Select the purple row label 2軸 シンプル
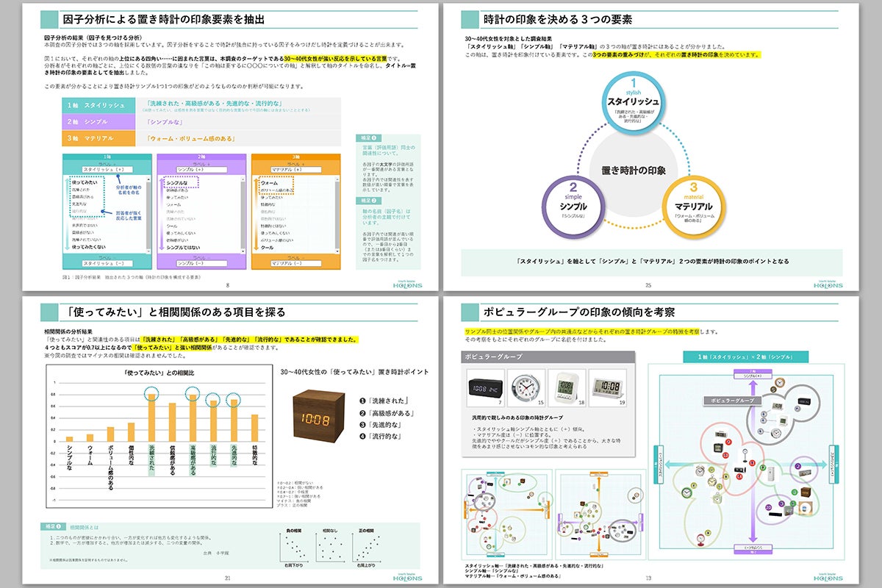 point(98,122)
